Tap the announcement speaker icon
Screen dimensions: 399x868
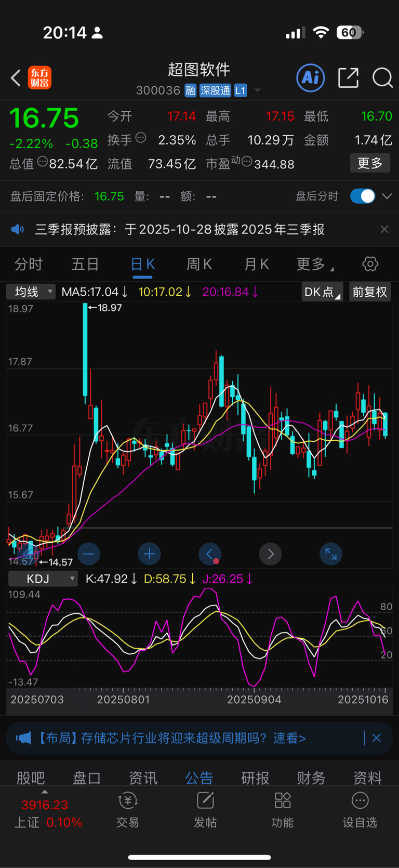(18, 229)
